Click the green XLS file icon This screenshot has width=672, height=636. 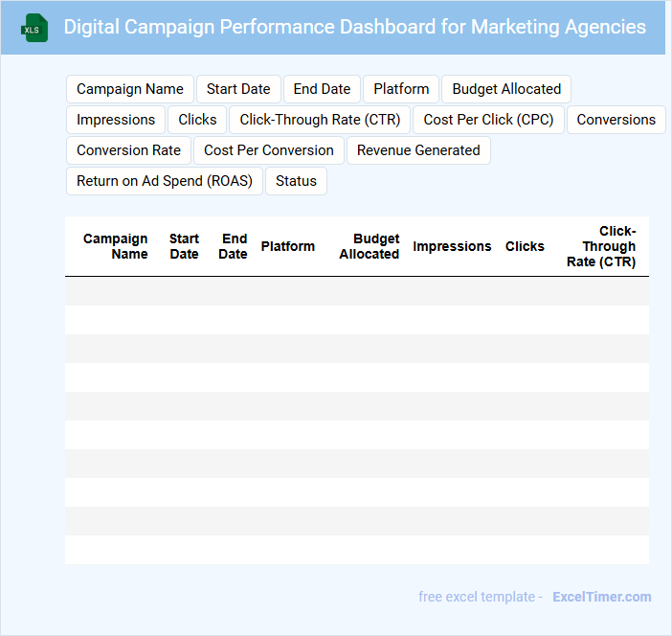[x=35, y=28]
